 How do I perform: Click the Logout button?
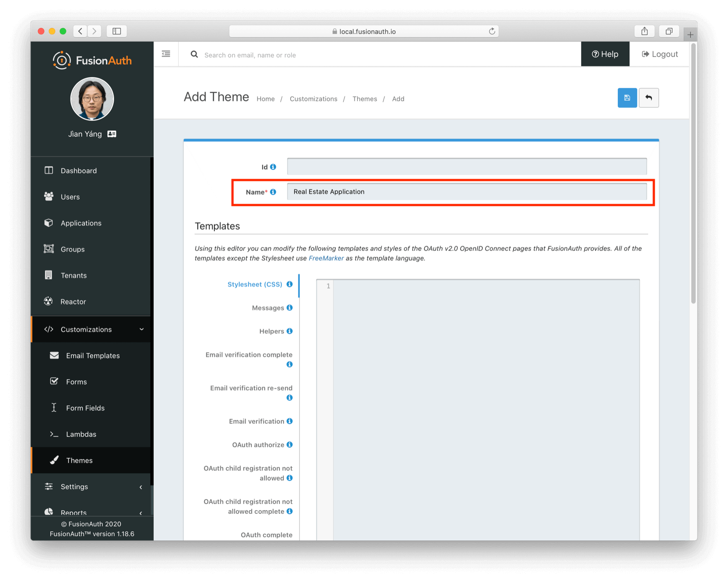point(660,54)
